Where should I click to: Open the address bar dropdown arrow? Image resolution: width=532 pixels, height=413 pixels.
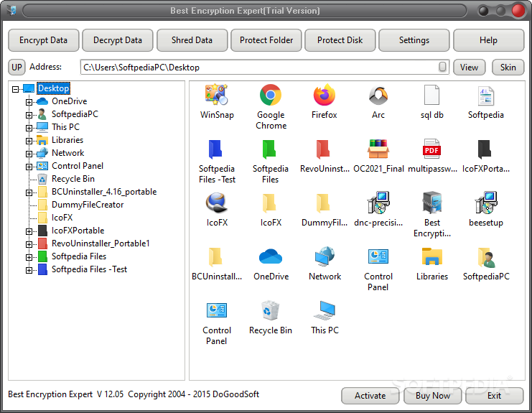pyautogui.click(x=442, y=67)
